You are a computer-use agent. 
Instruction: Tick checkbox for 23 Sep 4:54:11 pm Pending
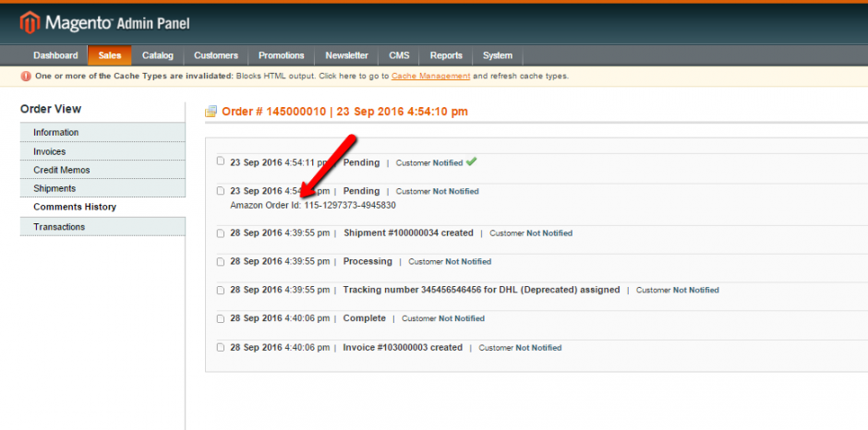click(x=221, y=161)
